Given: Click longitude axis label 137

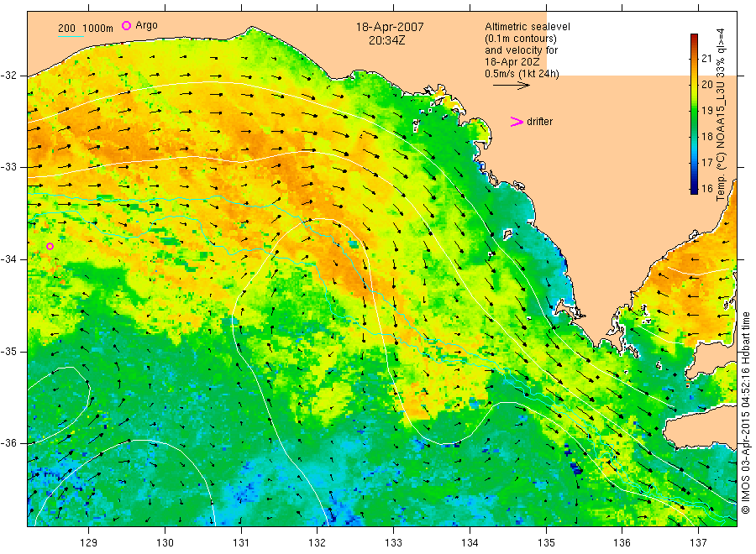Looking at the screenshot, I should click(x=698, y=542).
